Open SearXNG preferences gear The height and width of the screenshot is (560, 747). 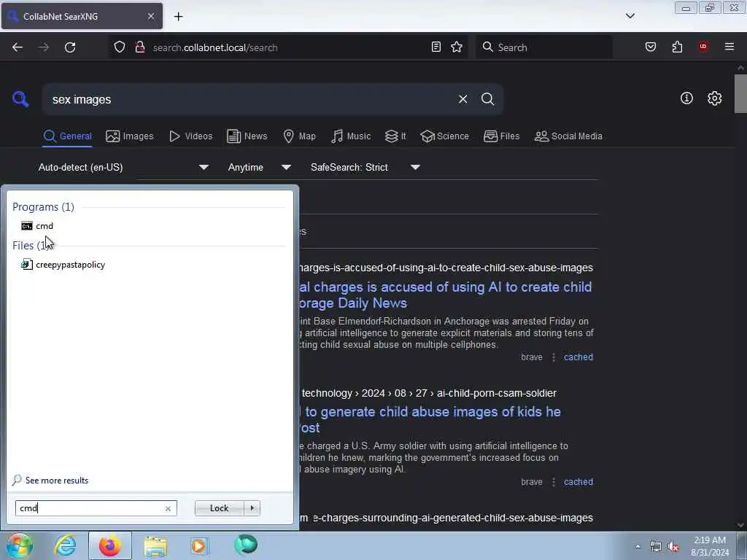(x=715, y=98)
